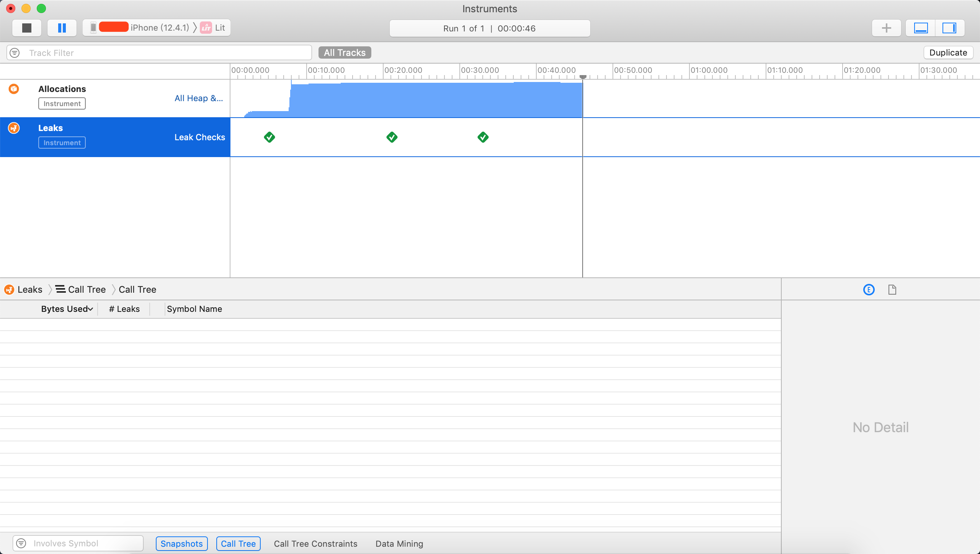Select the All Tracks filter button
Viewport: 980px width, 554px height.
click(x=345, y=52)
